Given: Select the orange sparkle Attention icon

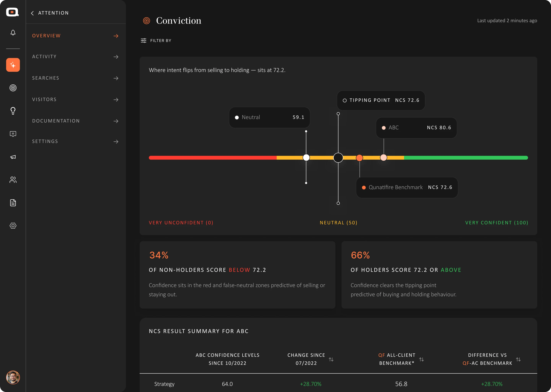Looking at the screenshot, I should (x=13, y=65).
